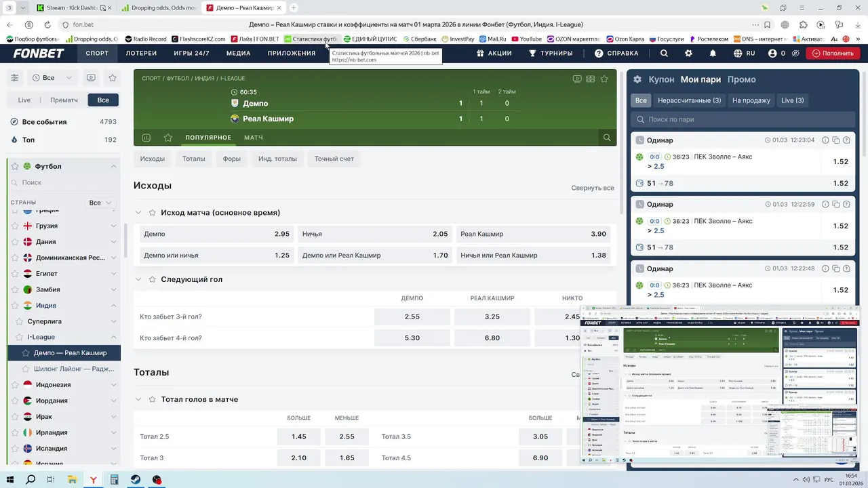This screenshot has width=868, height=488.
Task: Open coupon settings gear icon
Action: [637, 79]
